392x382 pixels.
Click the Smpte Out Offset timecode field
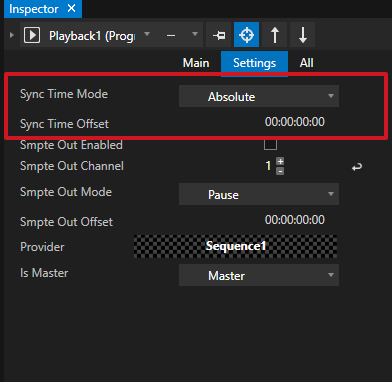295,220
